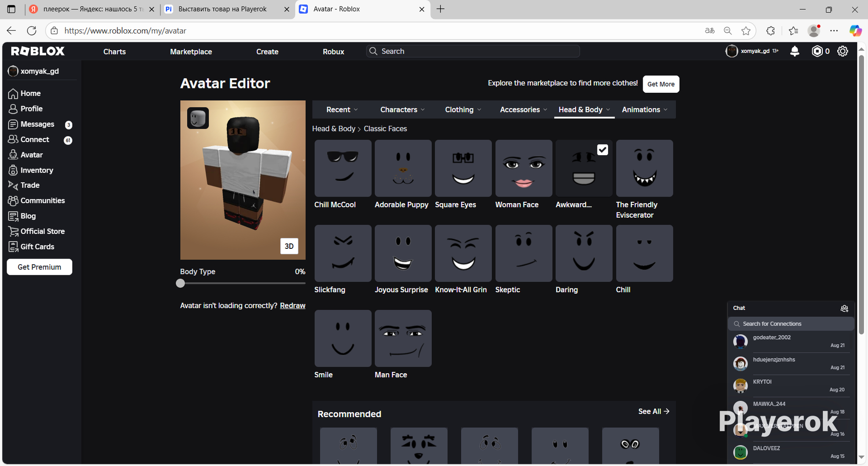Viewport: 868px width, 466px height.
Task: Open xomyak_gd profile in sidebar top
Action: (x=34, y=71)
